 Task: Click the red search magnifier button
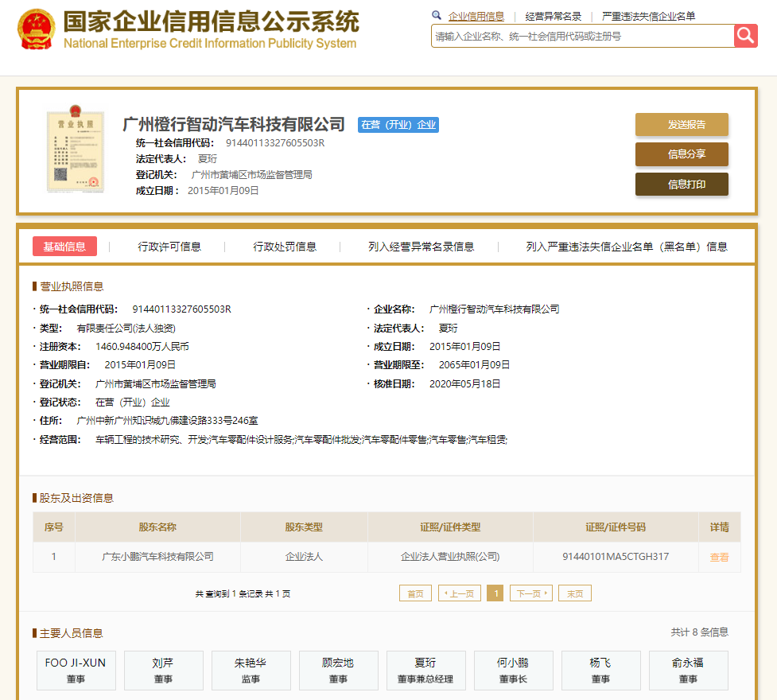(745, 36)
